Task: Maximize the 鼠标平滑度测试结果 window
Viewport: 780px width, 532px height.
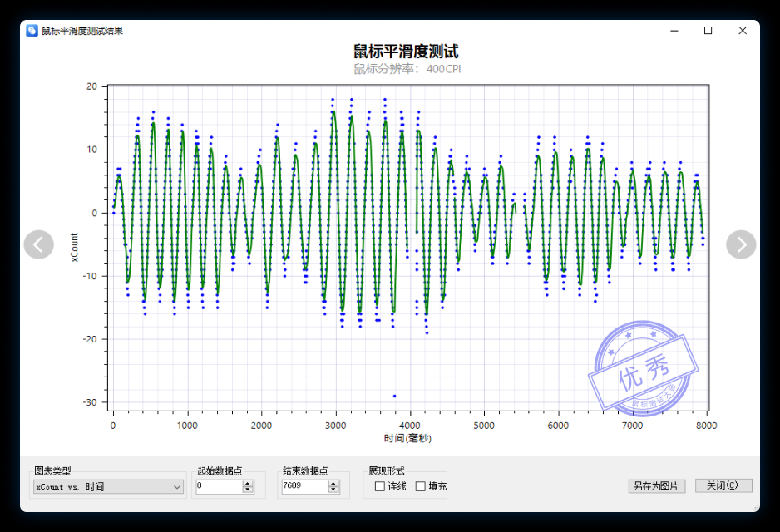Action: 708,31
